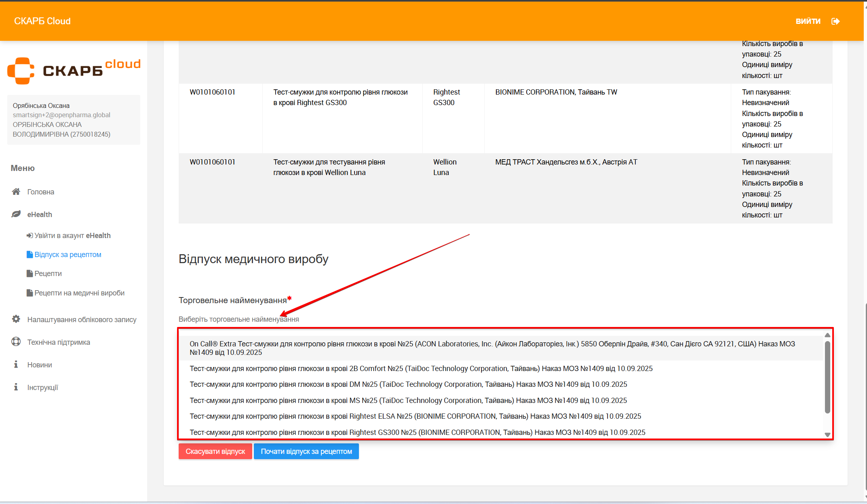Select On Call Extra option in dropdown
The image size is (867, 504).
coord(492,348)
